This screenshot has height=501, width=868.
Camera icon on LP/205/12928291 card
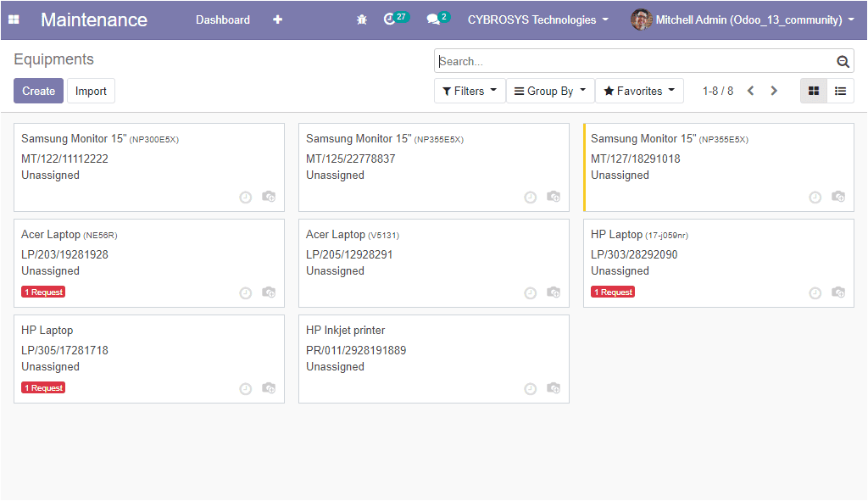pyautogui.click(x=554, y=292)
